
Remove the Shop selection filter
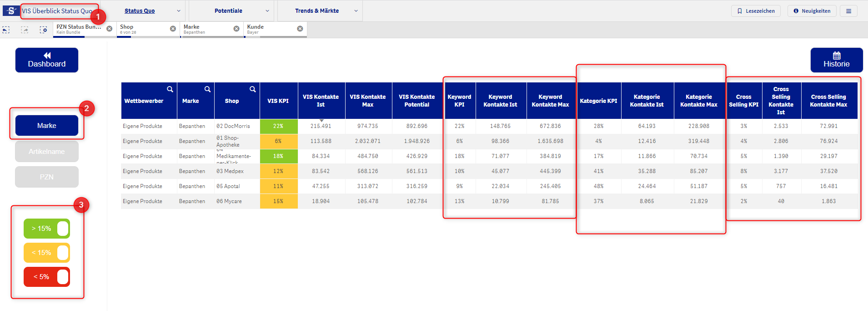click(x=173, y=29)
